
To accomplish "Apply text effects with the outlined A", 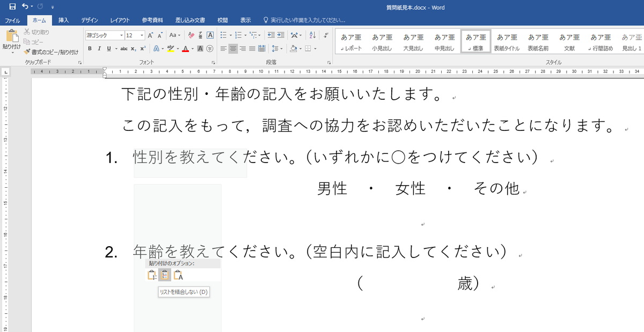I will 156,48.
